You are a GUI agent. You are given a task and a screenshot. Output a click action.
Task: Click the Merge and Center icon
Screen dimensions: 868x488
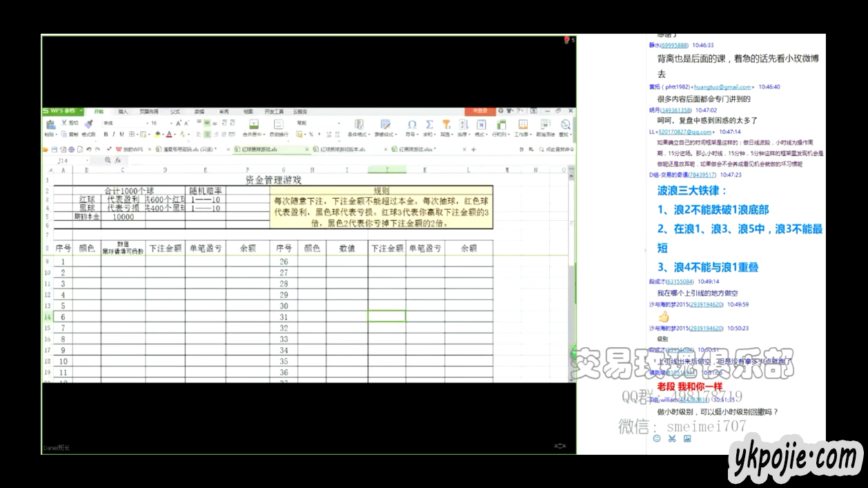[253, 124]
